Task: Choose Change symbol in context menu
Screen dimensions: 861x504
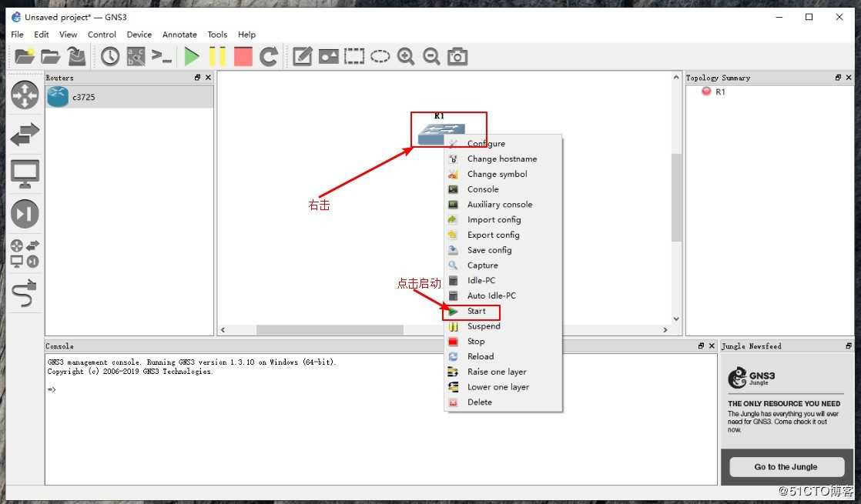Action: point(503,174)
